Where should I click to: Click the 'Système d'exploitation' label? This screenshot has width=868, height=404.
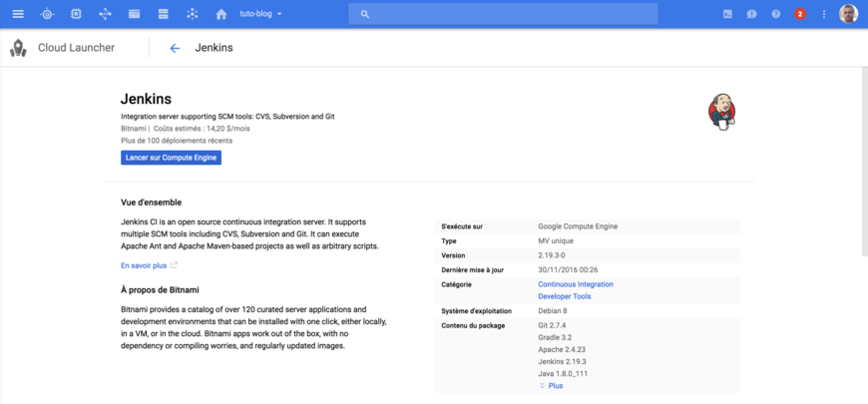click(476, 311)
